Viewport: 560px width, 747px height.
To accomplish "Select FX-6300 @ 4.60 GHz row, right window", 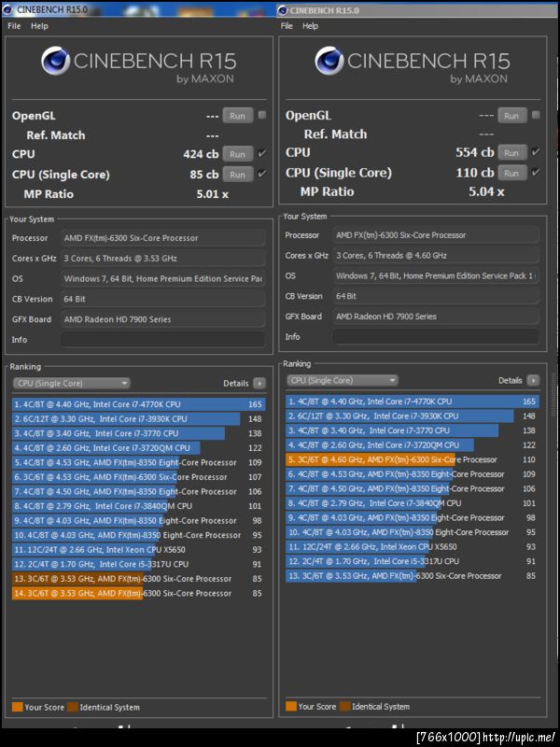I will click(413, 459).
